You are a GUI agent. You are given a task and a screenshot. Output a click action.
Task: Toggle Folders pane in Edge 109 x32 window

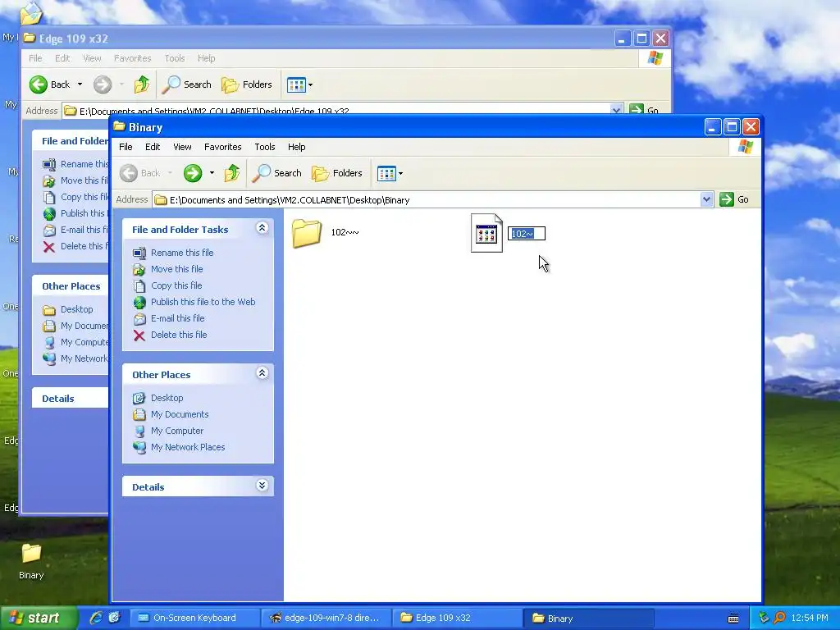[x=247, y=84]
